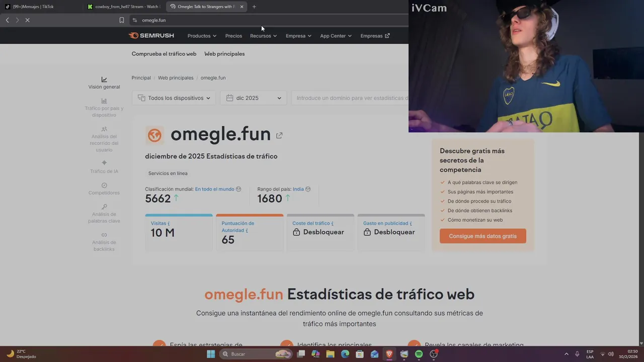Go to Web principales breadcrumb
Viewport: 644px width, 362px height.
click(176, 78)
